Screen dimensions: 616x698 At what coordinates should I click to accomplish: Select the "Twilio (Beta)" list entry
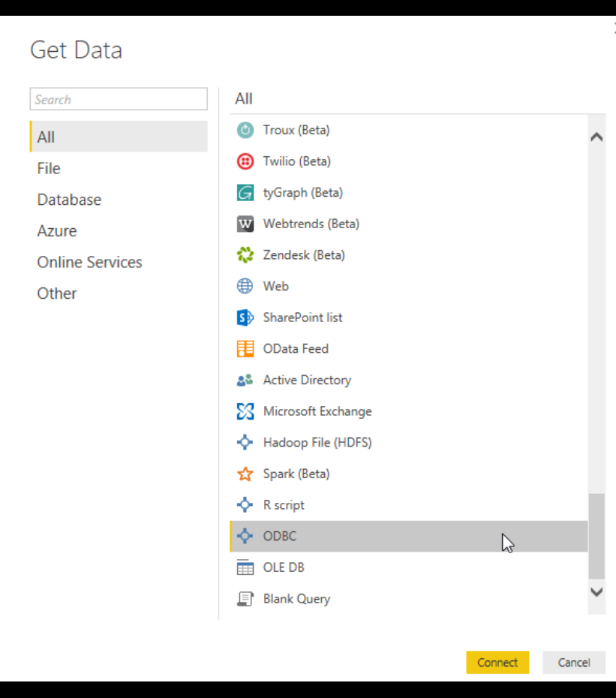tap(297, 161)
